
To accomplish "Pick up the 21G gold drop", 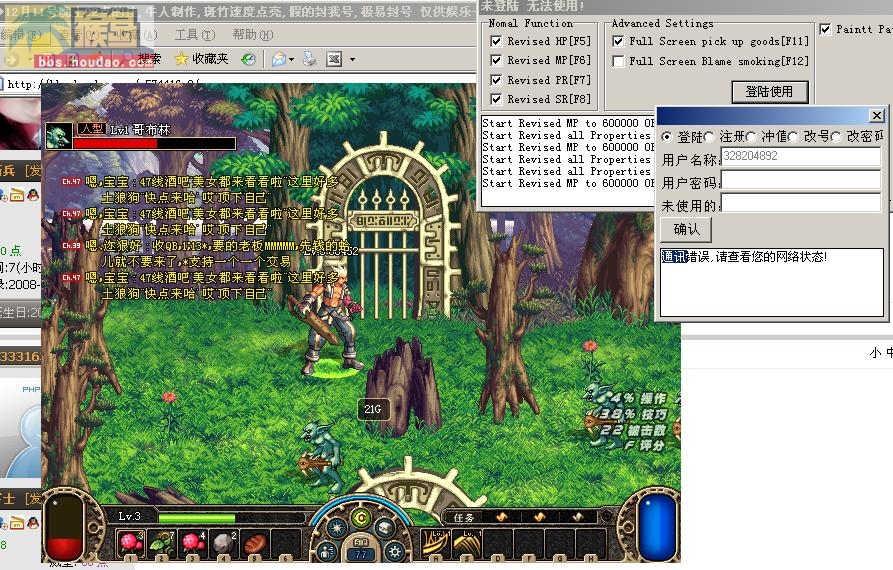I will [x=373, y=409].
